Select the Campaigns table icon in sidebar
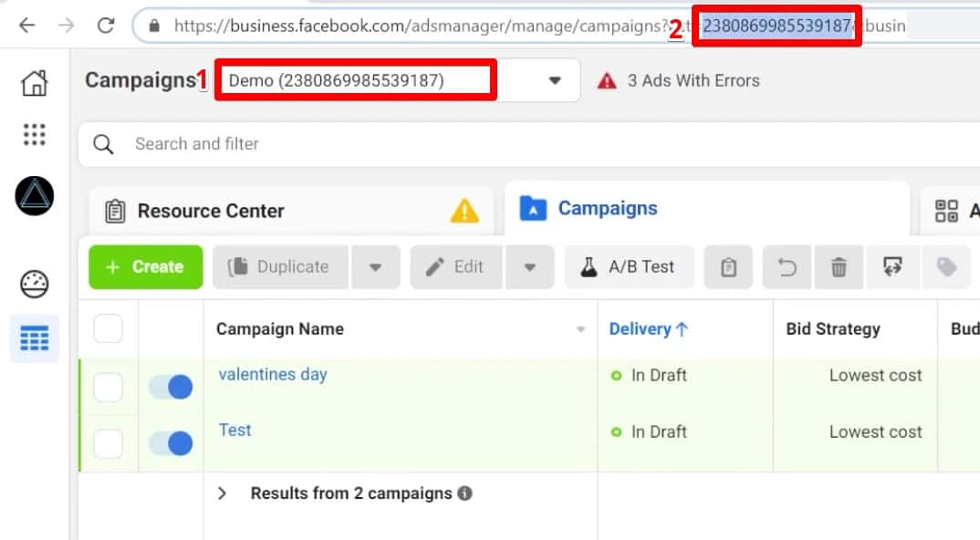Viewport: 980px width, 540px height. 34,338
